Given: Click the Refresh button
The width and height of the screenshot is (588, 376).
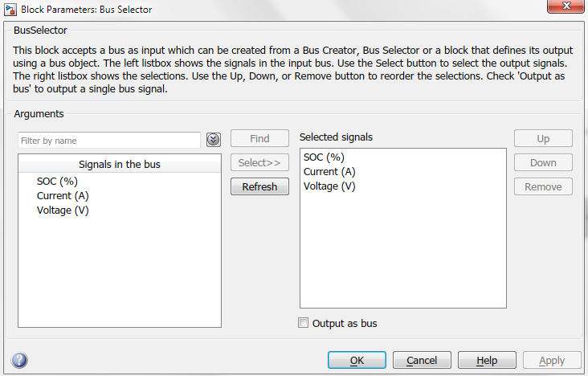Looking at the screenshot, I should 259,186.
